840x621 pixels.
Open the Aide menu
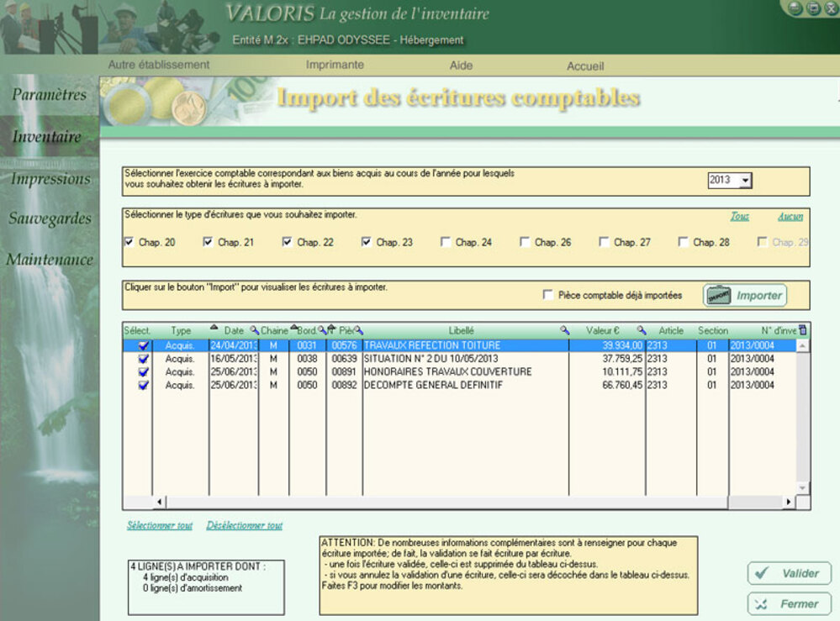[x=461, y=65]
